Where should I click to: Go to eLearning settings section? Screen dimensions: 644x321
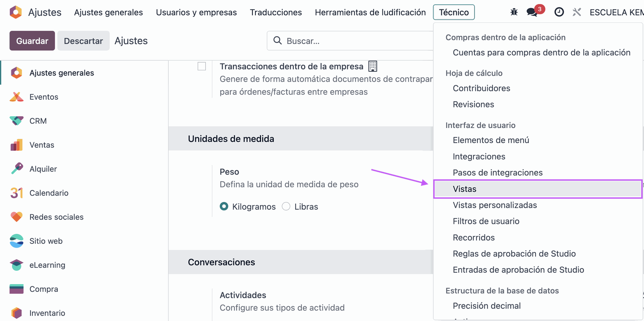click(47, 265)
